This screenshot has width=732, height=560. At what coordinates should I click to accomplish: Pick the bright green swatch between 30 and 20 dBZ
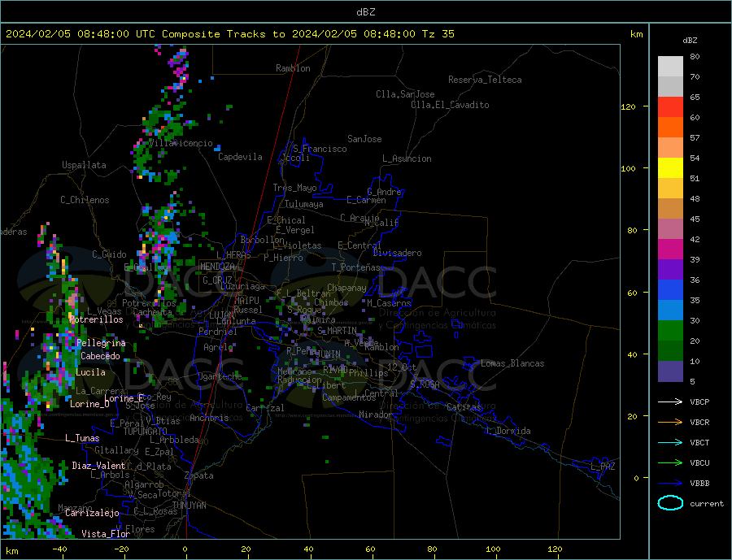pyautogui.click(x=670, y=331)
